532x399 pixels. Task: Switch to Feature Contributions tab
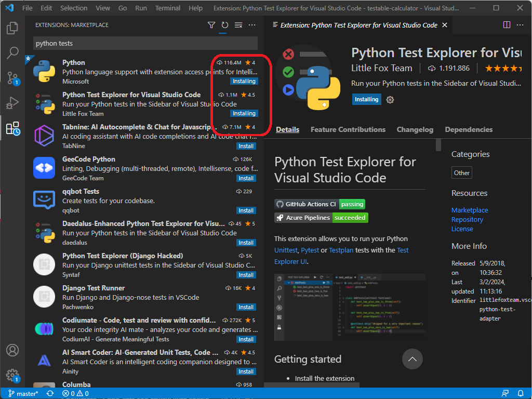point(348,129)
